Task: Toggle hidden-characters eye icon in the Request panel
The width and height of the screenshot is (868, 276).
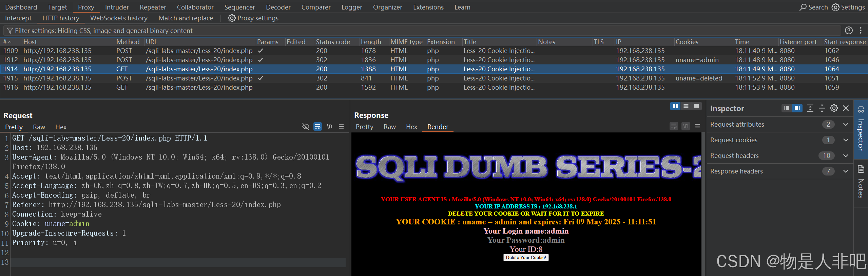Action: 306,127
